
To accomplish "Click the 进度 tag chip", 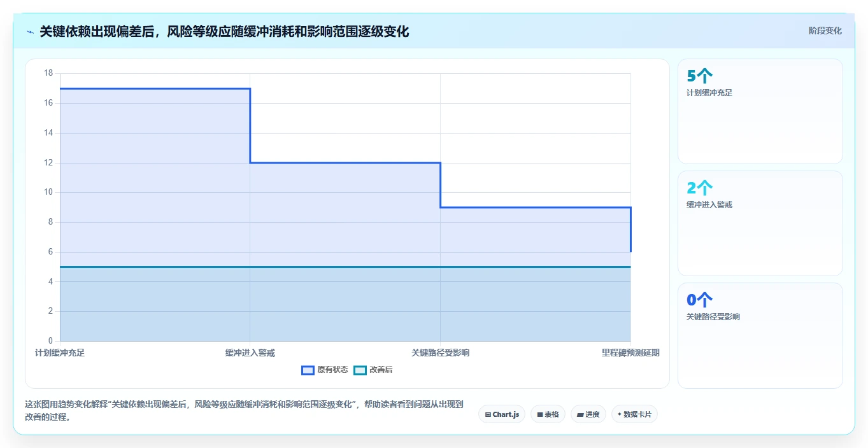I will coord(588,414).
